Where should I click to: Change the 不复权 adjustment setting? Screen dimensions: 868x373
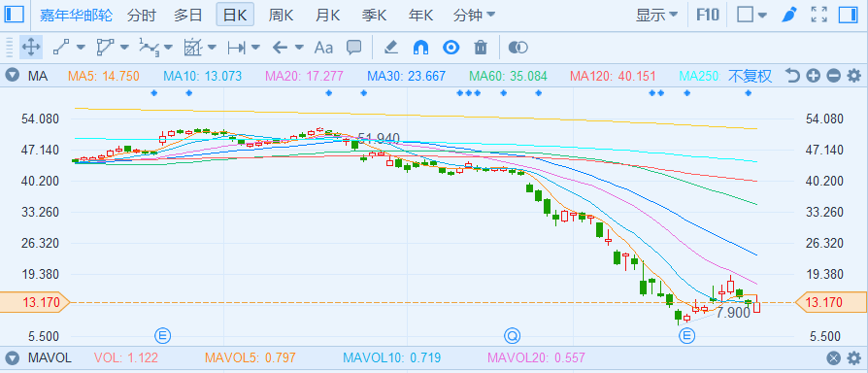pos(750,77)
